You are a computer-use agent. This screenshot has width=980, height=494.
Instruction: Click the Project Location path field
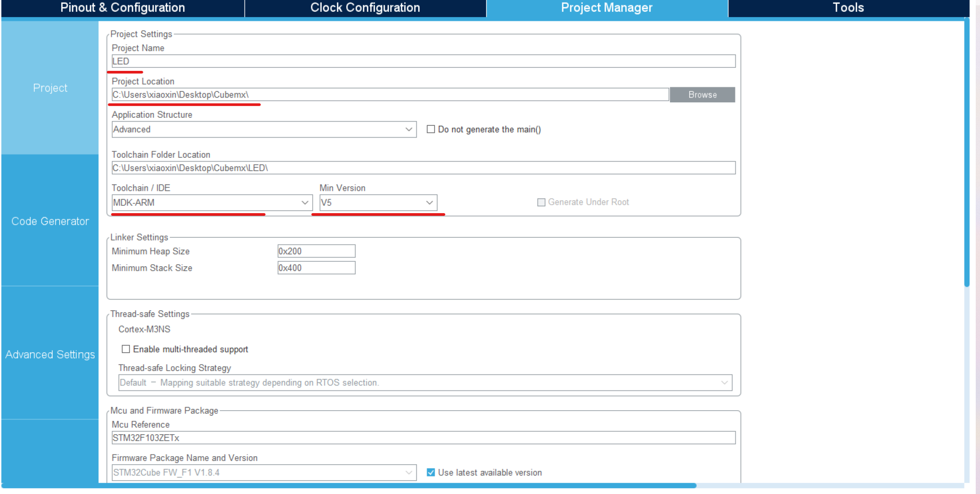pyautogui.click(x=390, y=95)
